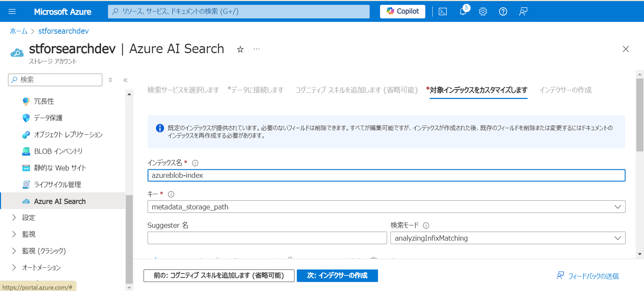
Task: Click the Azure AI Search cloud icon
Action: (x=26, y=201)
